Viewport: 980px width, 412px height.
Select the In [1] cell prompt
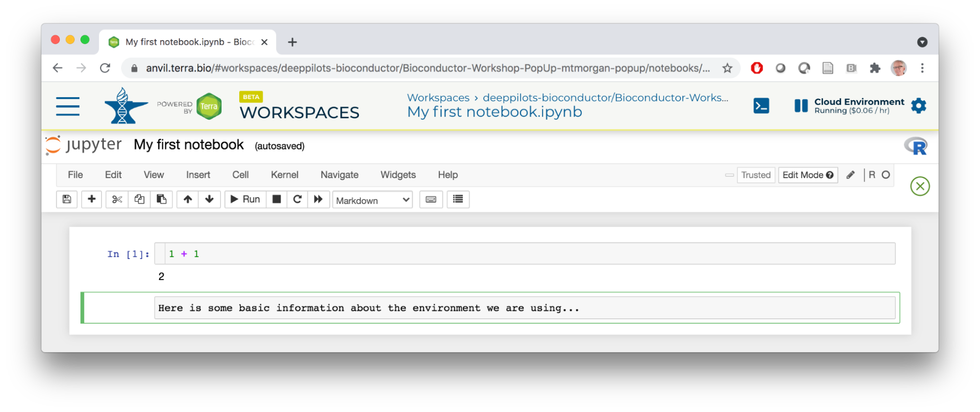128,254
